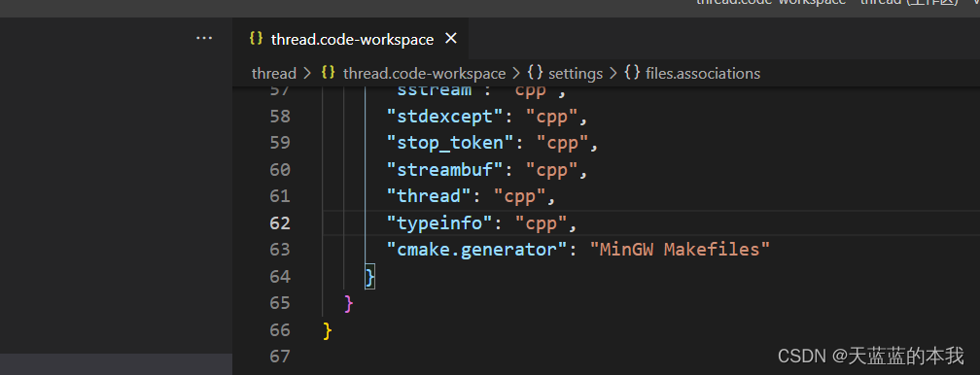
Task: Click the yellow closing brace on line 66
Action: coord(328,330)
